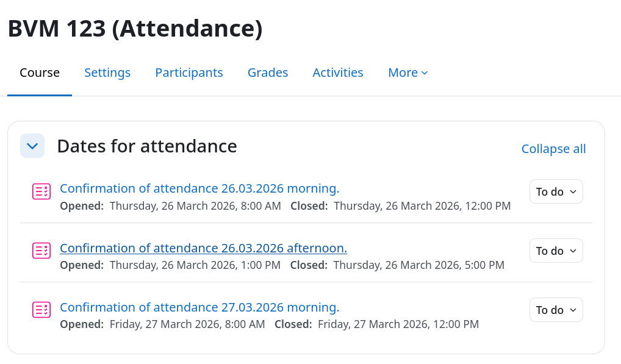Click the Friday 27 March 12:00 PM closing date
This screenshot has width=621, height=364.
tap(398, 324)
